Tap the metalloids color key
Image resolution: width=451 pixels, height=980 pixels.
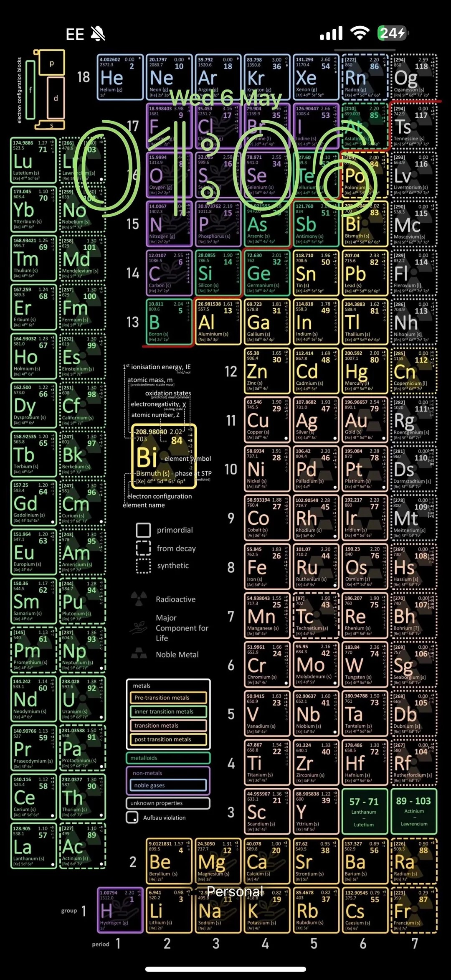pos(168,758)
